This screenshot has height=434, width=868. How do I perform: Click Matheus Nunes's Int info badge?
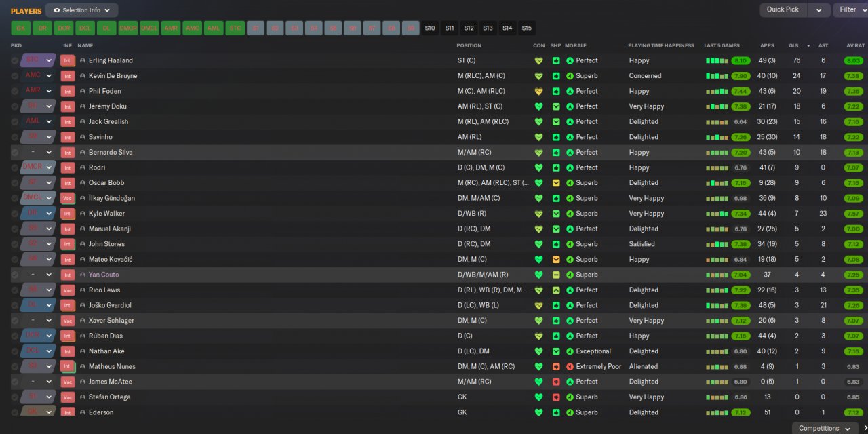click(x=67, y=366)
